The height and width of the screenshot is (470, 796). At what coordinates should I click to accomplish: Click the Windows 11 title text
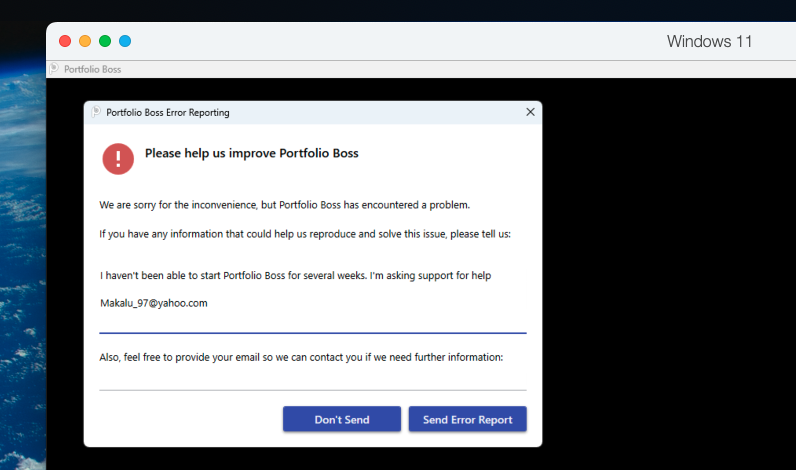pos(709,42)
